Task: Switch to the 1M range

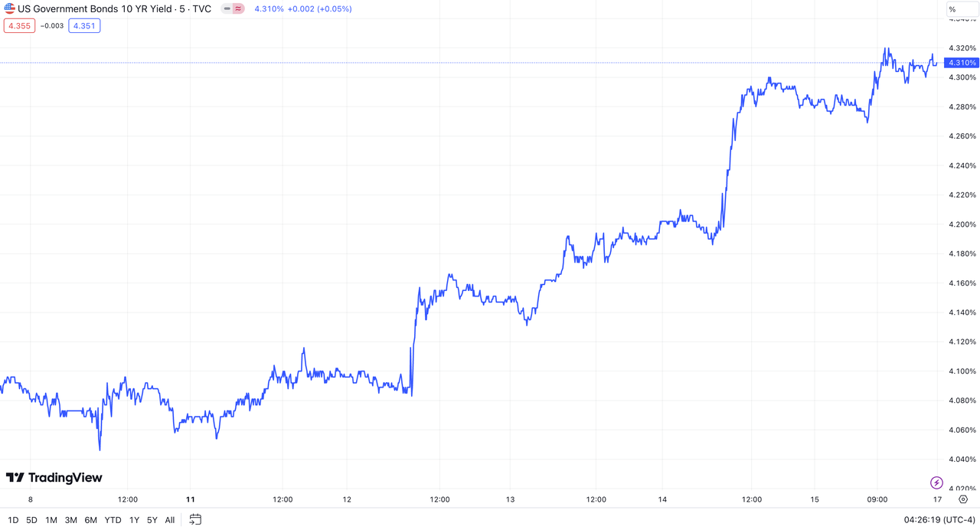Action: [x=51, y=520]
